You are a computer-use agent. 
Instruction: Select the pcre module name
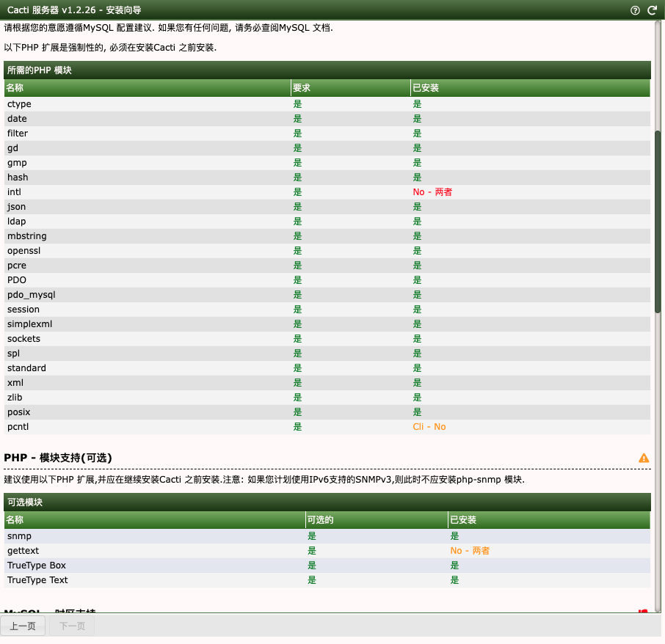pos(17,266)
